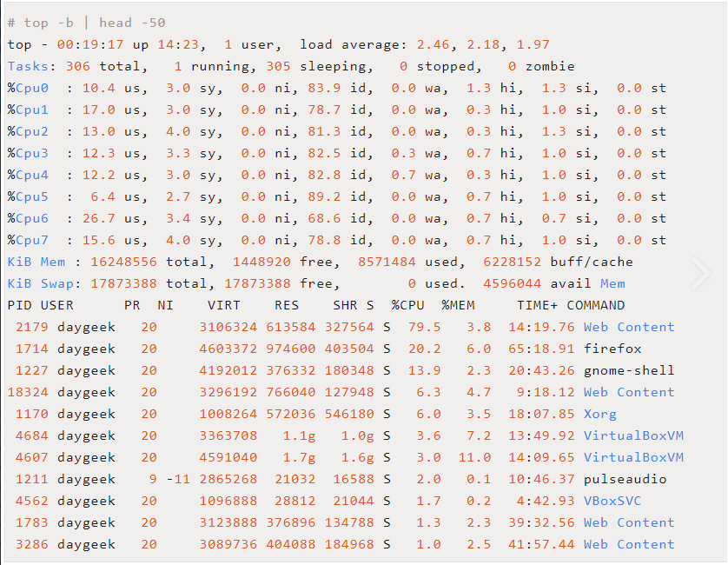728x565 pixels.
Task: Click the COMMAND column header
Action: (596, 305)
